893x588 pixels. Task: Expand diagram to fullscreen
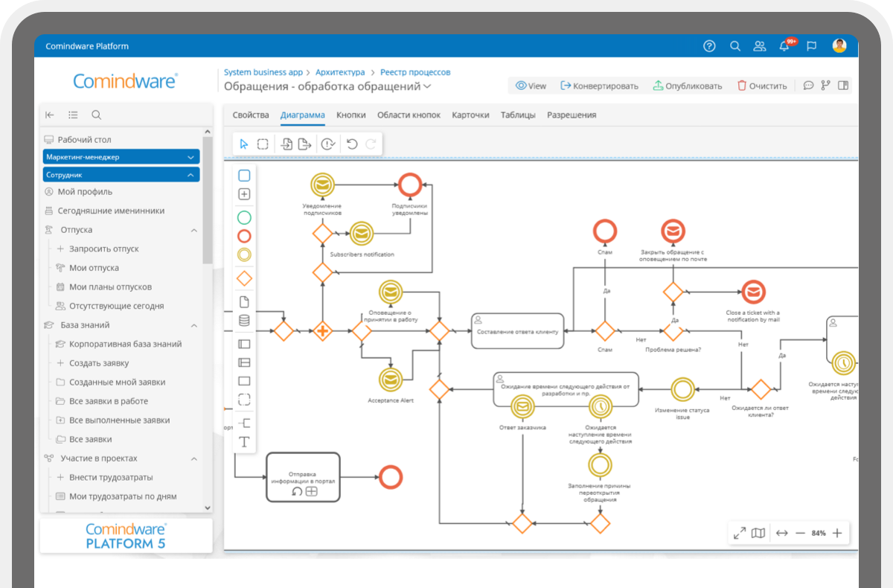point(740,533)
